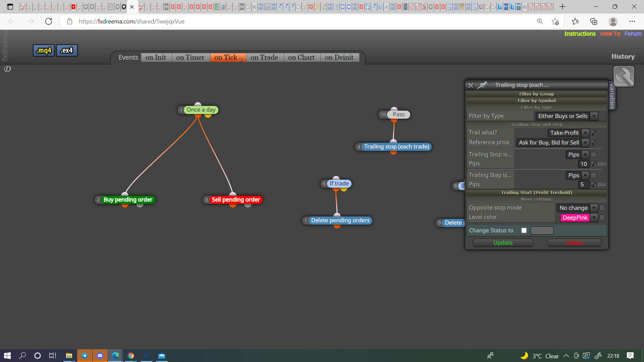The image size is (644, 362).
Task: Open the Variables side tab
Action: 612,96
